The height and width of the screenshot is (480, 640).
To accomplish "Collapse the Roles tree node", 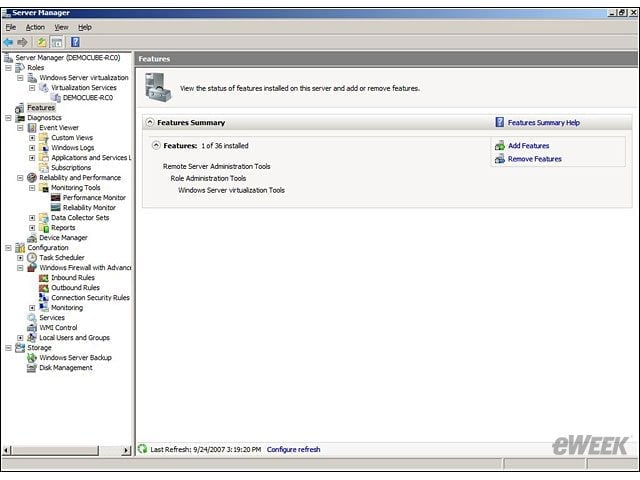I will [8, 68].
